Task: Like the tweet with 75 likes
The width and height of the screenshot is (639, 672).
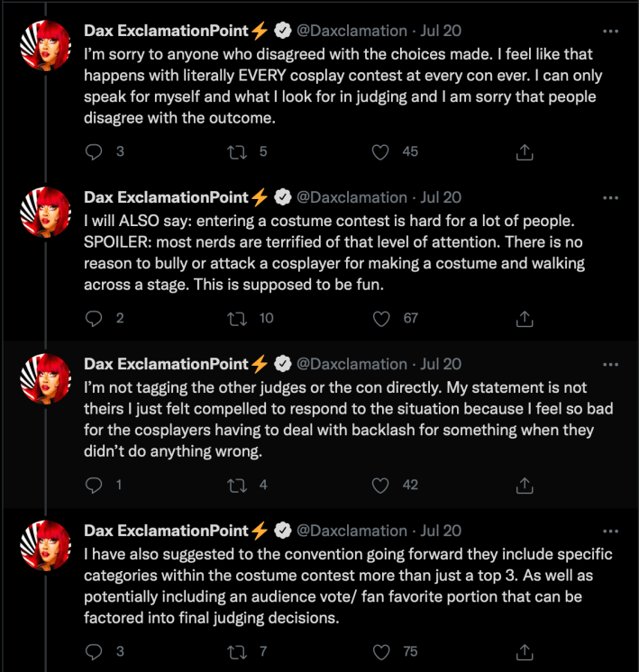Action: [x=381, y=651]
